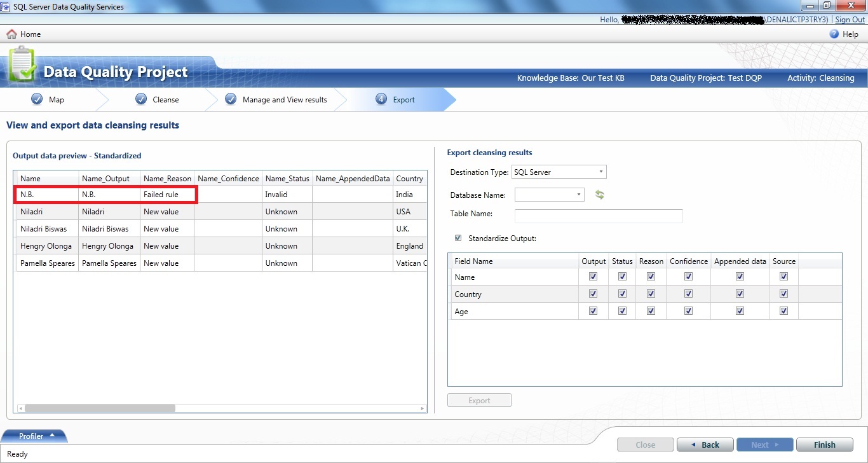Image resolution: width=868 pixels, height=463 pixels.
Task: Uncheck Confidence for the Country field
Action: point(688,294)
